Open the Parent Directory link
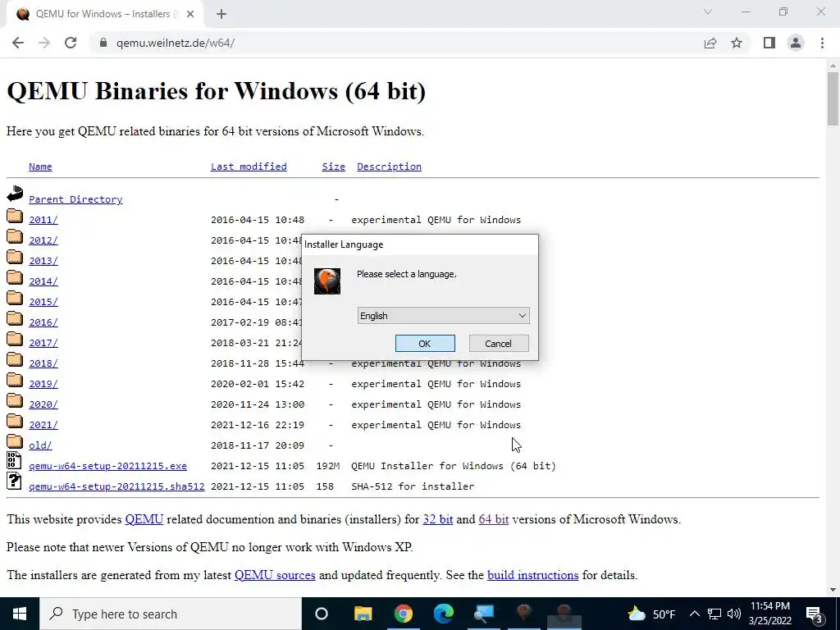The width and height of the screenshot is (840, 630). 75,199
